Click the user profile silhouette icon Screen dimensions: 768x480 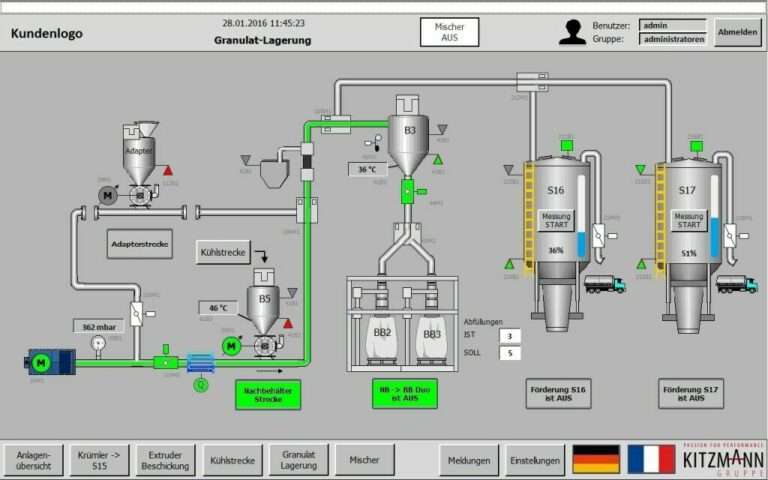(x=573, y=32)
